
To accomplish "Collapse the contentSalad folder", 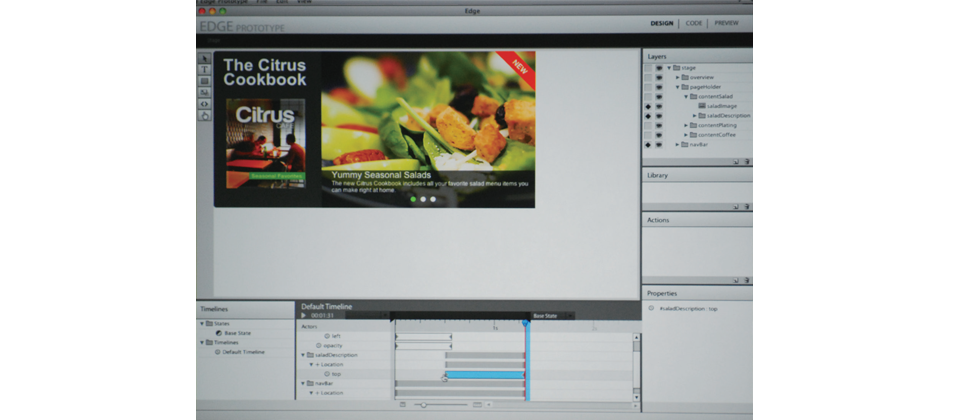I will 686,97.
